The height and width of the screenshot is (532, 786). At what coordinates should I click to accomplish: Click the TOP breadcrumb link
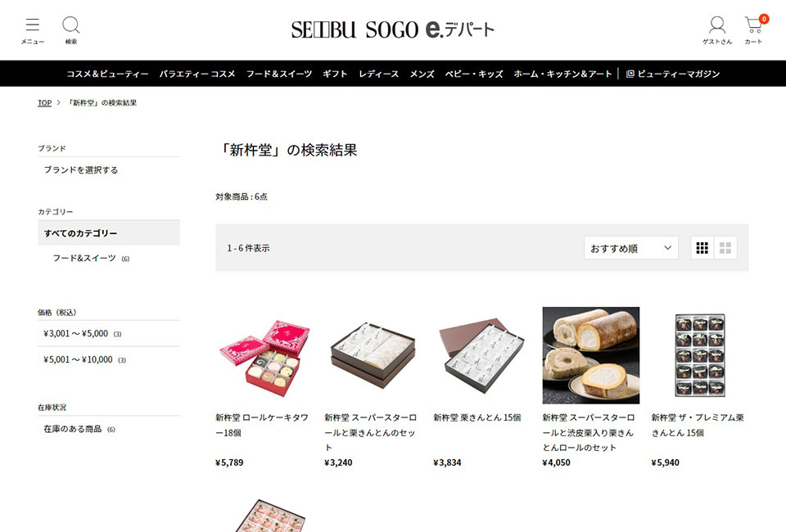coord(44,102)
